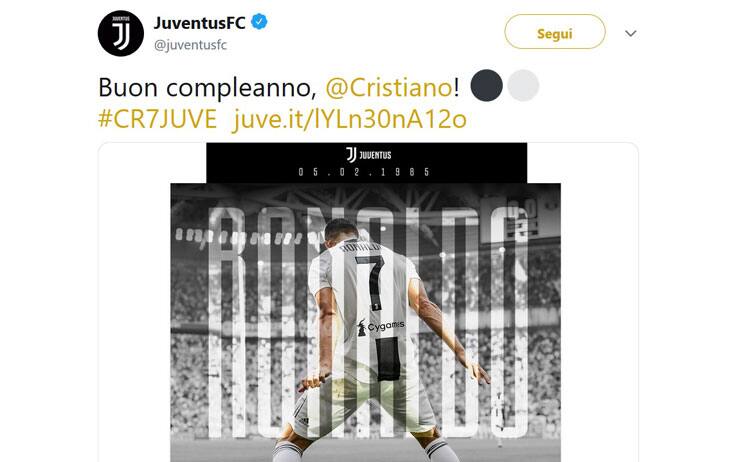The height and width of the screenshot is (462, 738).
Task: Open the #CR7JUVE hashtag
Action: [157, 119]
